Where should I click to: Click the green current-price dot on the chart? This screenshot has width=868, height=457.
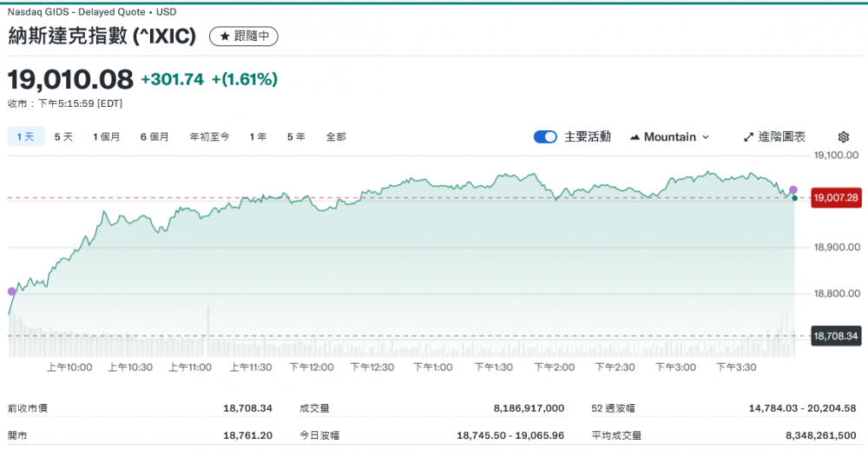[794, 198]
